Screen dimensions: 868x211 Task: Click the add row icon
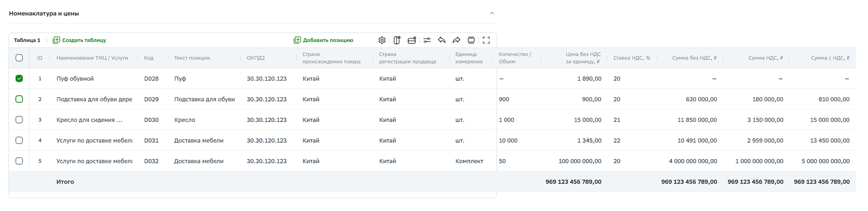pos(411,40)
